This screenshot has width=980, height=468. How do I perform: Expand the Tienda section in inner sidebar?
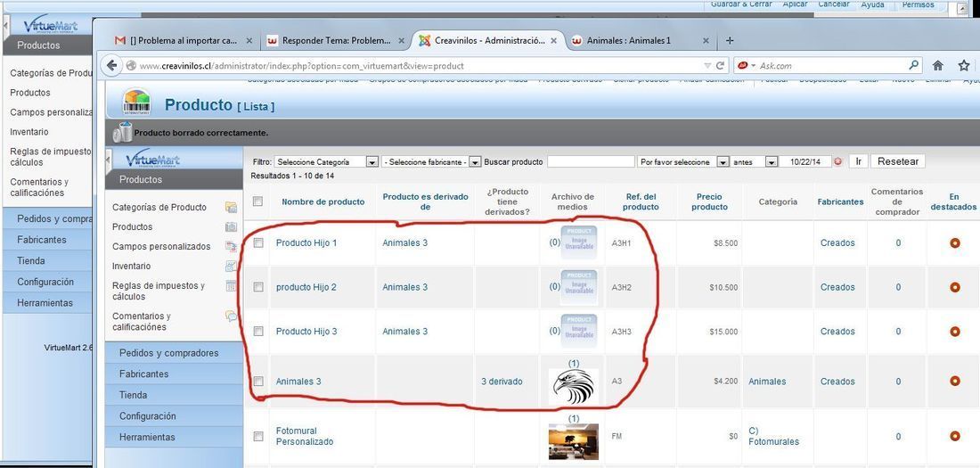(174, 395)
